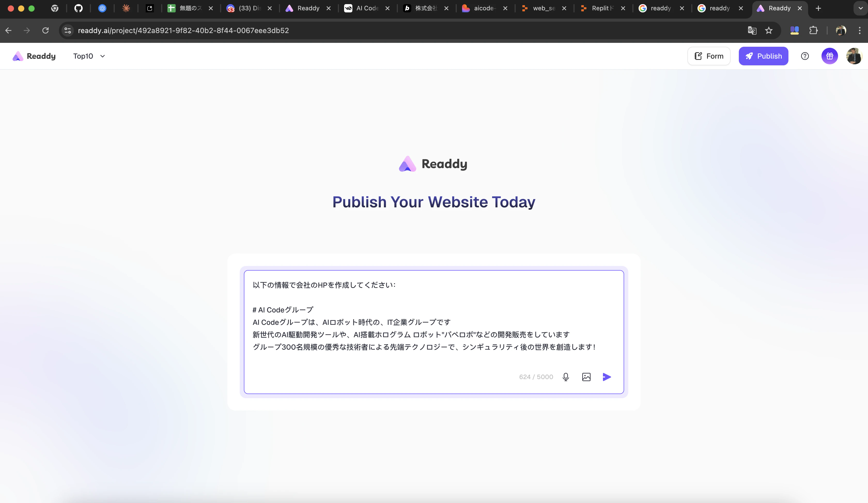The image size is (868, 503).
Task: Click the 'Publish Your Website Today' heading
Action: 434,202
